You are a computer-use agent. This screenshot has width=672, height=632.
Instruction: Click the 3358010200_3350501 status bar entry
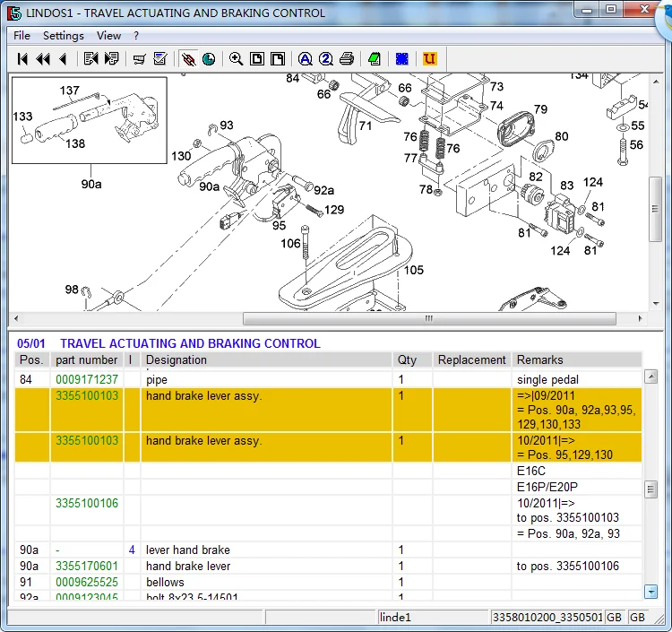(547, 618)
